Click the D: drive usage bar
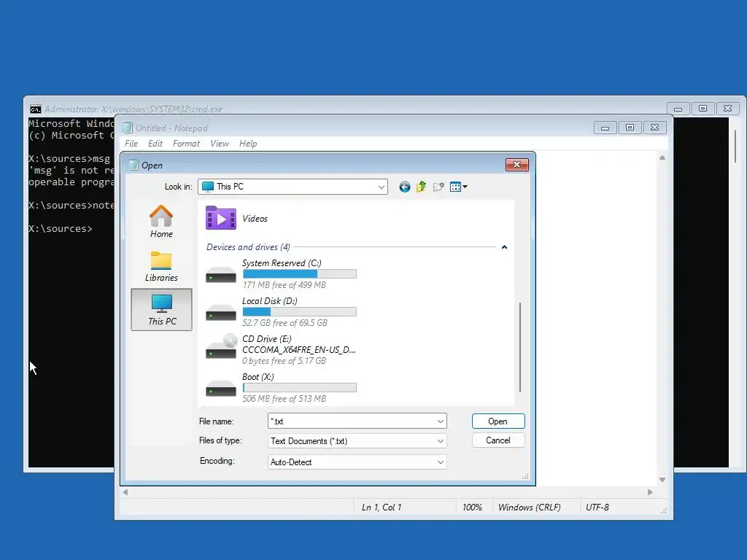 pos(299,312)
